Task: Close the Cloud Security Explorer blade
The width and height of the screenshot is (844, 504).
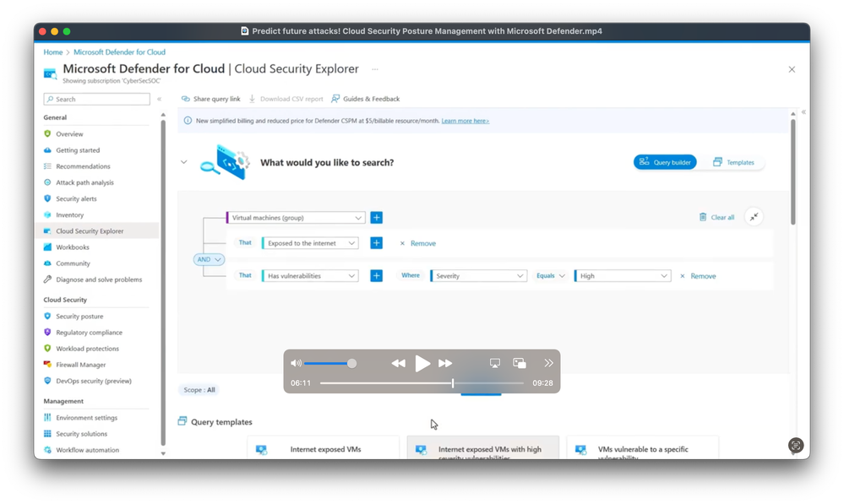Action: coord(792,69)
